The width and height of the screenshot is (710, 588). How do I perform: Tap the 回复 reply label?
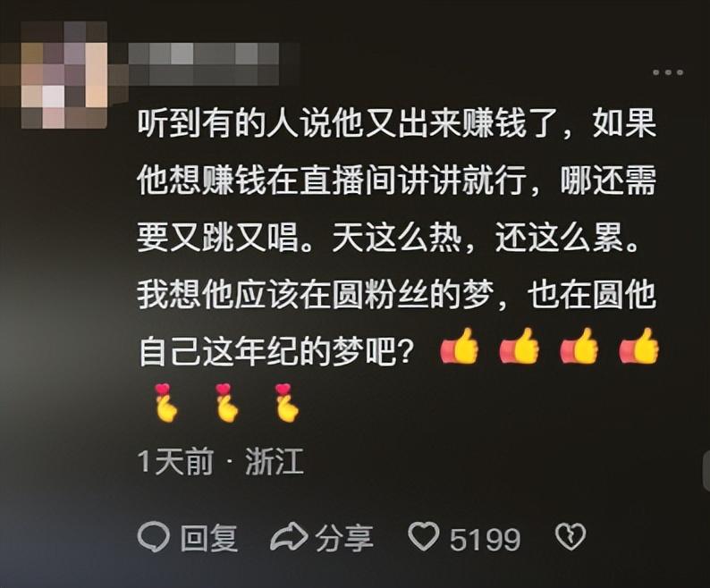coord(209,538)
